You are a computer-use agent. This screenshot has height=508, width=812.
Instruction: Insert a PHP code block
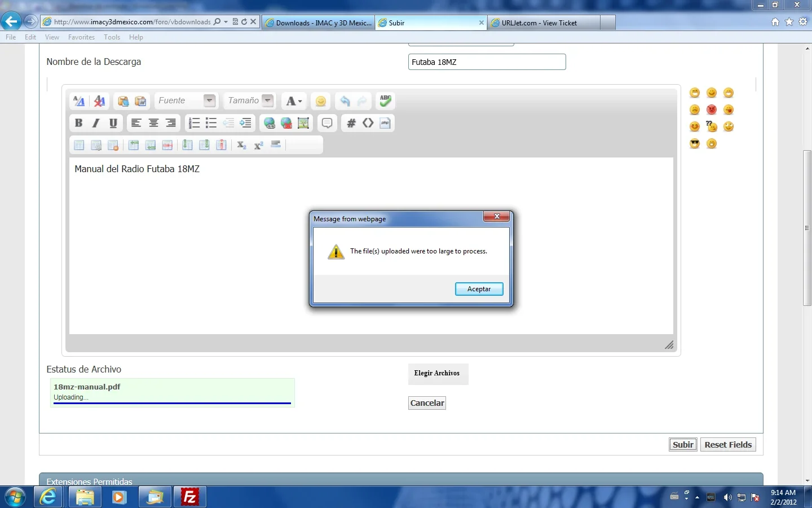pos(385,123)
